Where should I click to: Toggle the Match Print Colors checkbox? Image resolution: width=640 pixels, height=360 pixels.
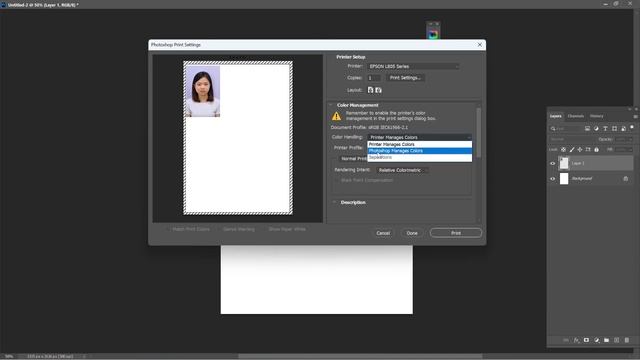click(168, 229)
